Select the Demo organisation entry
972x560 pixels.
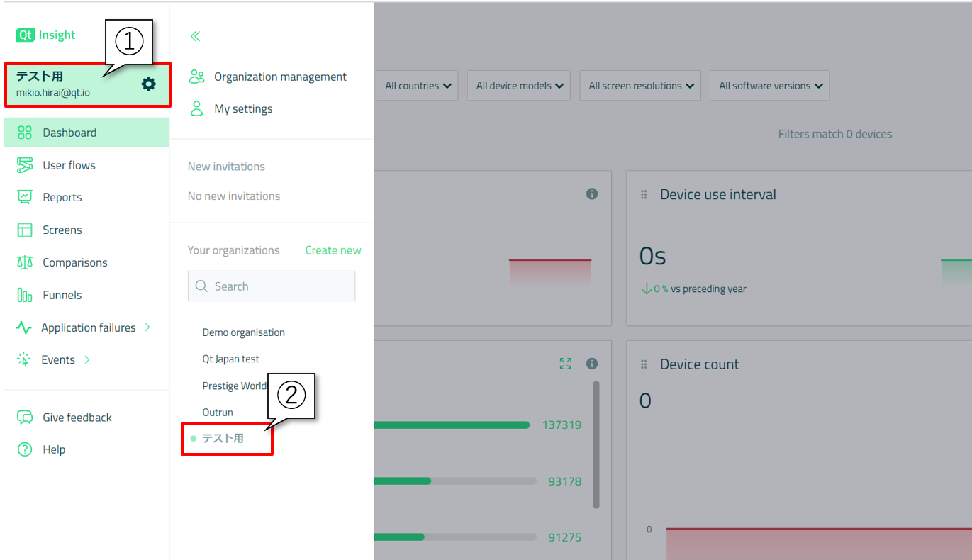click(x=243, y=332)
